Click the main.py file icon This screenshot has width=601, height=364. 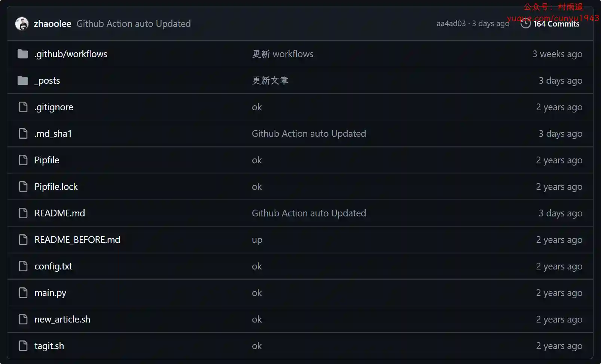[23, 293]
